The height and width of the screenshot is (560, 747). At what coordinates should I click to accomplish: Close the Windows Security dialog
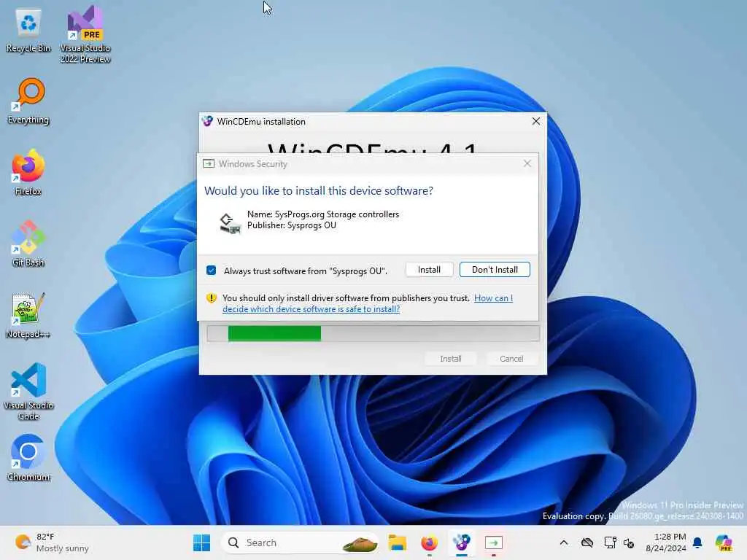click(x=527, y=163)
